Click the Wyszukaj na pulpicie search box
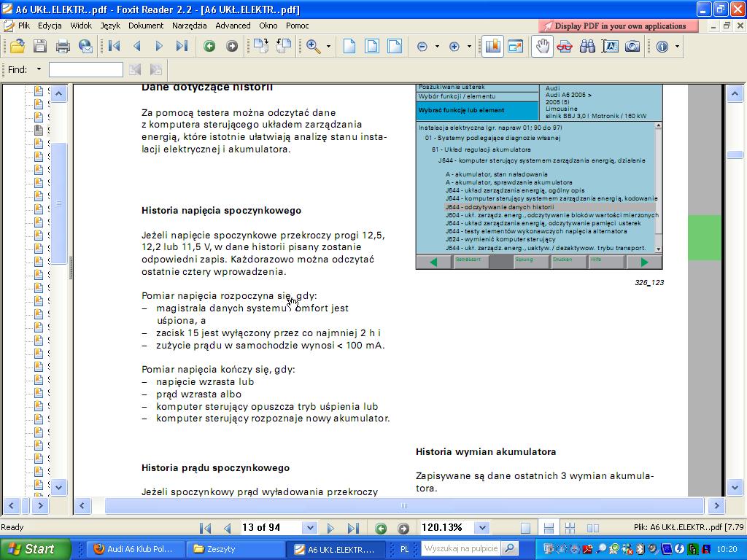Viewport: 747px width, 560px height. click(x=461, y=548)
